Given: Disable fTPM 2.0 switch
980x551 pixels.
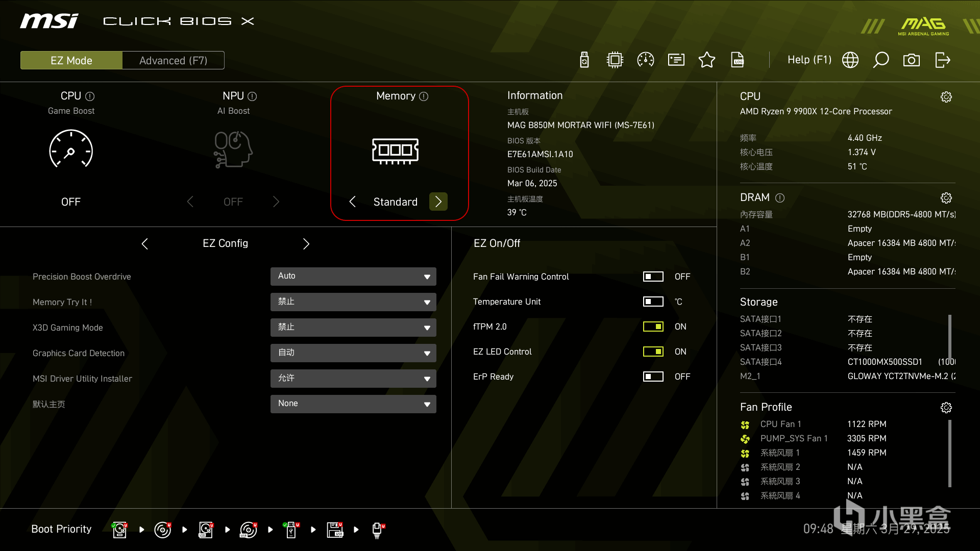Looking at the screenshot, I should click(653, 327).
